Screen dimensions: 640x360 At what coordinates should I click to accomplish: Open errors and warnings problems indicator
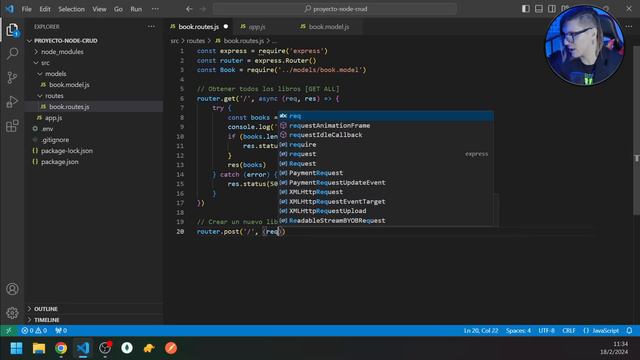[34, 331]
